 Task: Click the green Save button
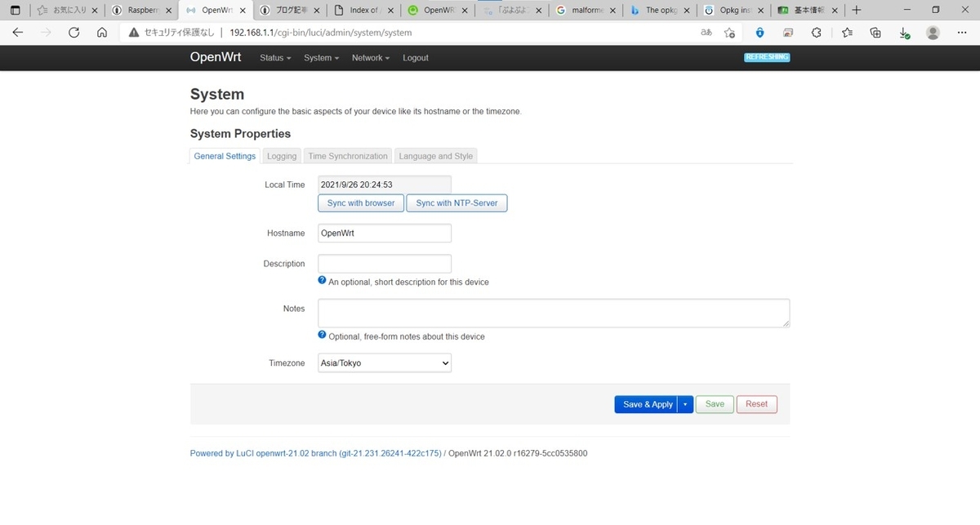(715, 404)
